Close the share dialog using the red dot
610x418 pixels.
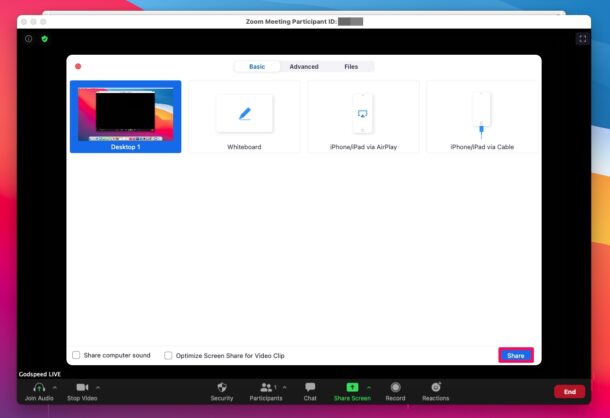(x=78, y=67)
